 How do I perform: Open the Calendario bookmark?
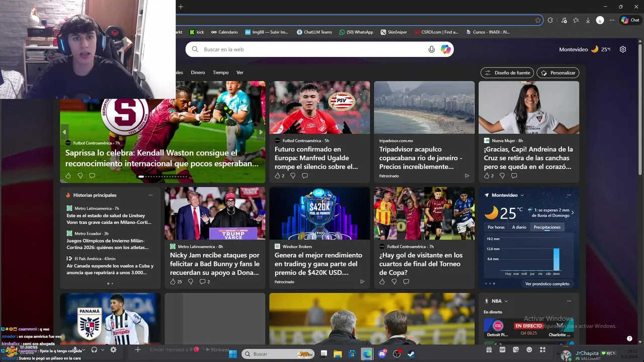[x=224, y=32]
